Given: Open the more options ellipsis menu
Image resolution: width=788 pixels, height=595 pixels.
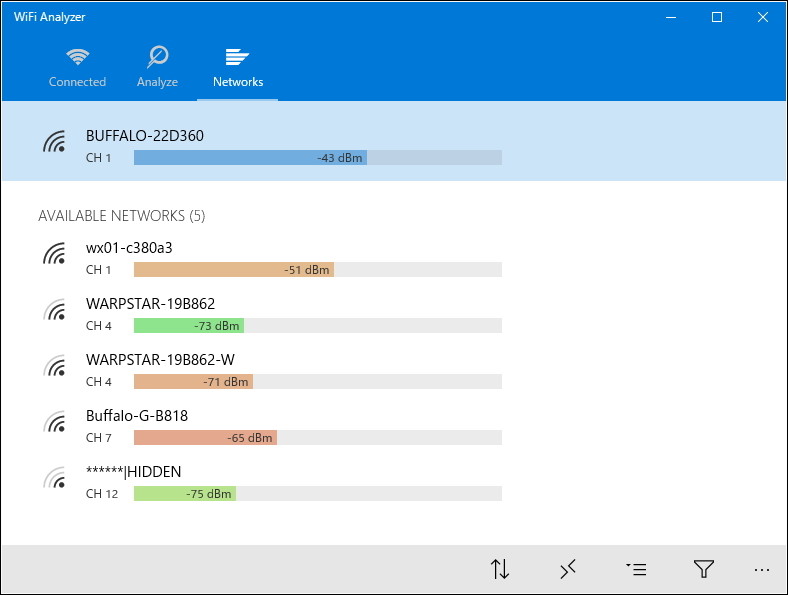Looking at the screenshot, I should pos(762,570).
